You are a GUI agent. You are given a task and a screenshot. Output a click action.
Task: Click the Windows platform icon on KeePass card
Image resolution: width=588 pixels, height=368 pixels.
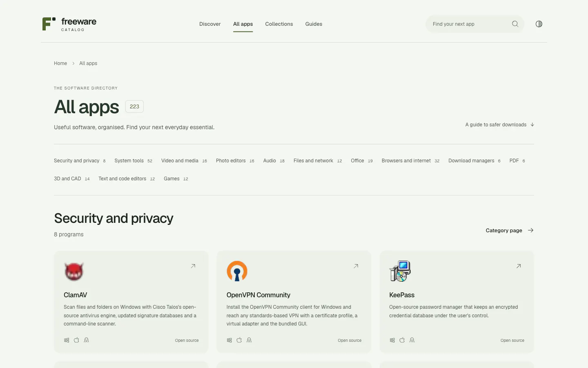[x=392, y=340]
